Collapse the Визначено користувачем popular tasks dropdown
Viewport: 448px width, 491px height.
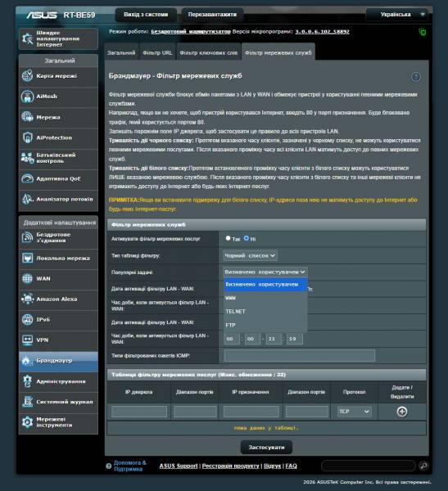point(265,273)
